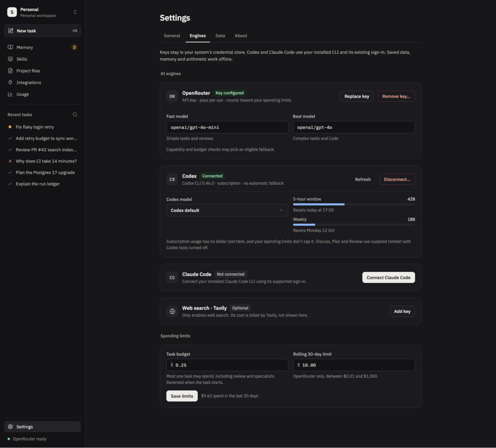Open Explain the run ledger task
The image size is (496, 448).
pyautogui.click(x=43, y=184)
